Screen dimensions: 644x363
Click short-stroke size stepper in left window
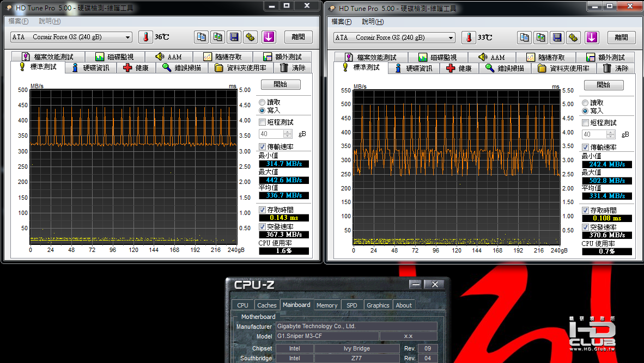288,134
